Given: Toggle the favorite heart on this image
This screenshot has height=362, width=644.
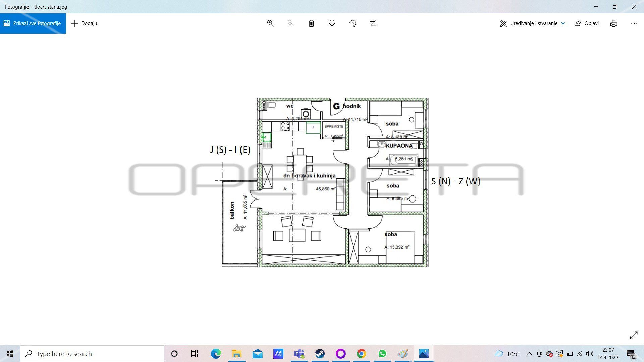Looking at the screenshot, I should pyautogui.click(x=332, y=23).
